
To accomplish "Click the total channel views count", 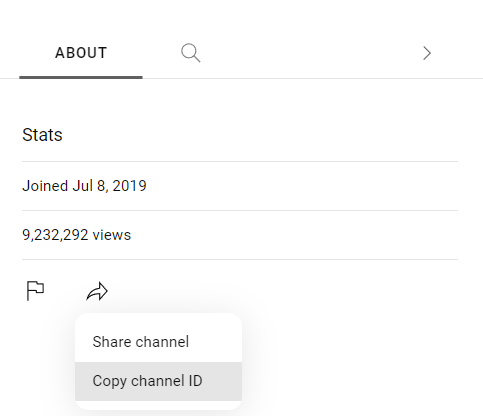I will tap(77, 235).
